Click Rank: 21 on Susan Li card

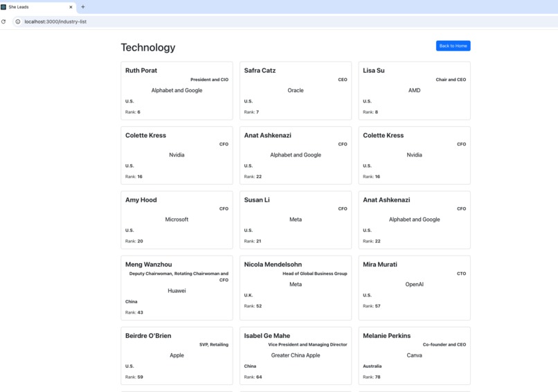[x=252, y=241]
